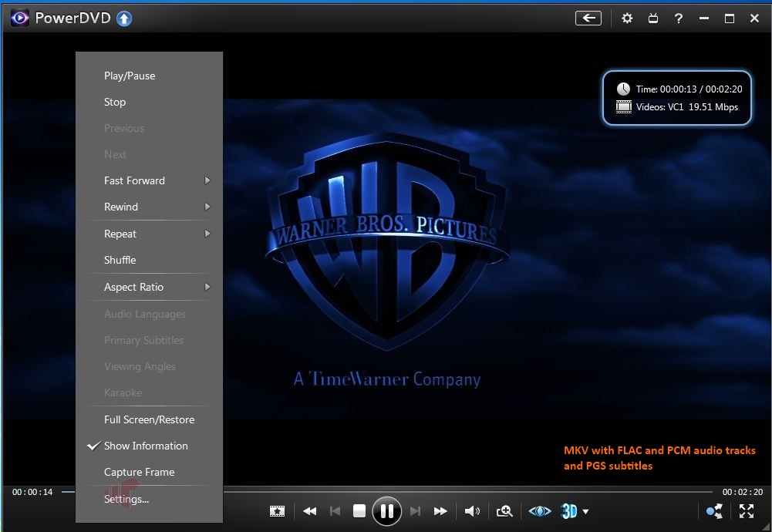Screen dimensions: 772x532
Task: Open the 3D options dropdown arrow
Action: 585,512
